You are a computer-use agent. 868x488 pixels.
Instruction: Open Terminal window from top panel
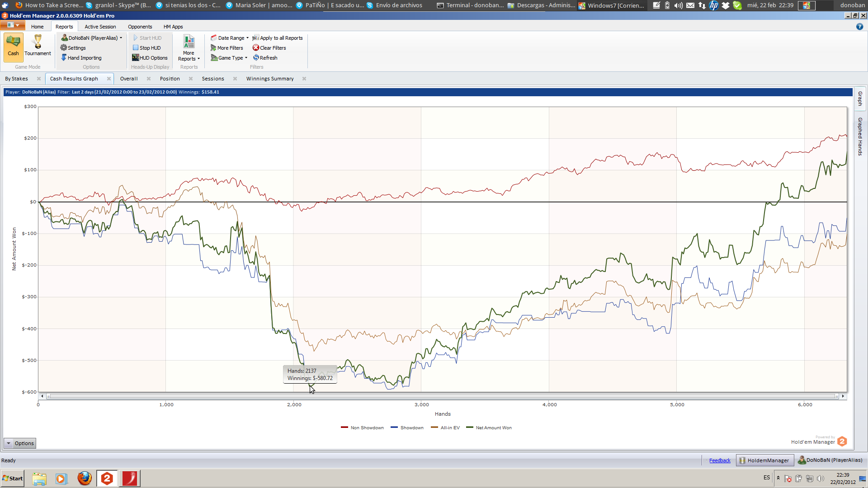pyautogui.click(x=470, y=5)
